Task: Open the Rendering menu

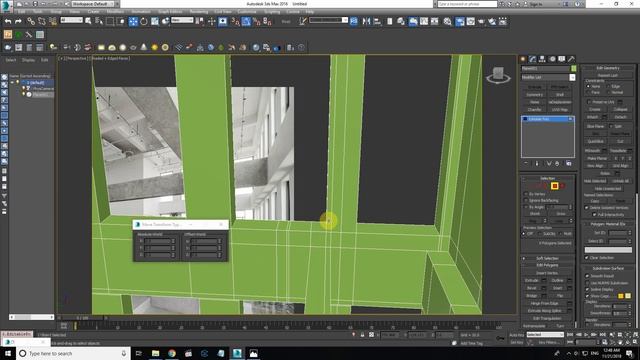Action: click(x=199, y=12)
